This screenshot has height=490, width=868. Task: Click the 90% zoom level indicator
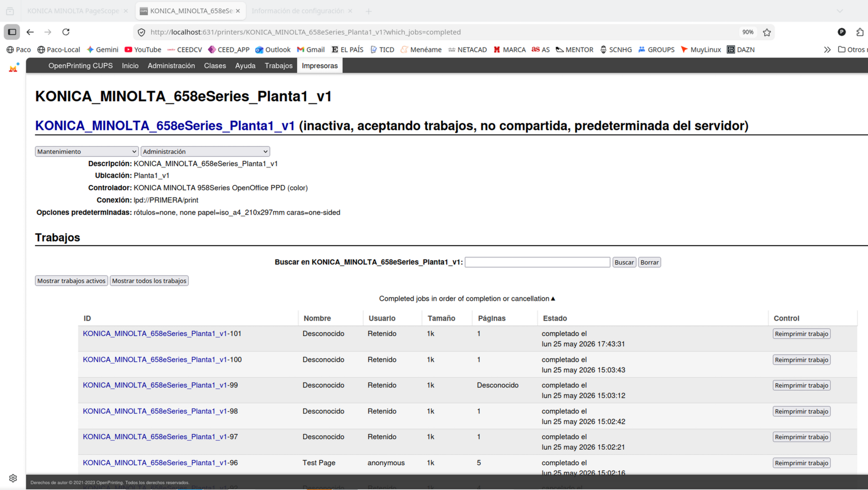click(x=748, y=32)
